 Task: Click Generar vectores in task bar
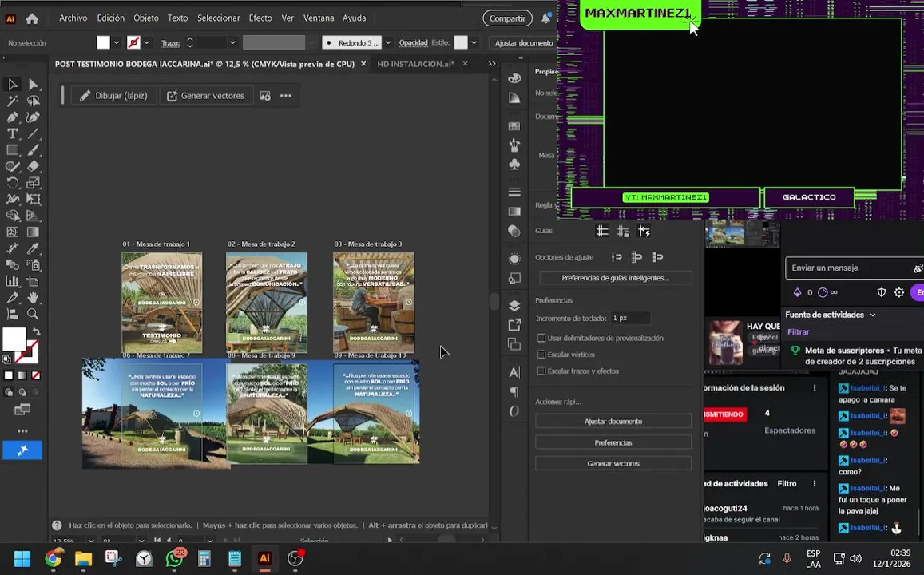[x=206, y=96]
